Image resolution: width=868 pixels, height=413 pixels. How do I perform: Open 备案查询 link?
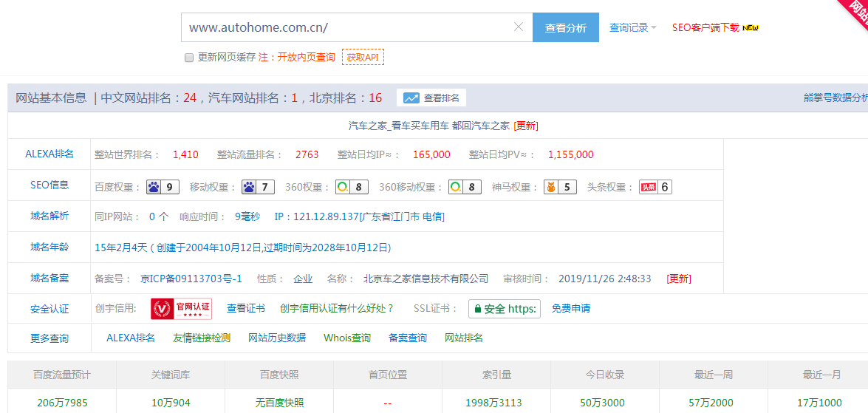(408, 338)
